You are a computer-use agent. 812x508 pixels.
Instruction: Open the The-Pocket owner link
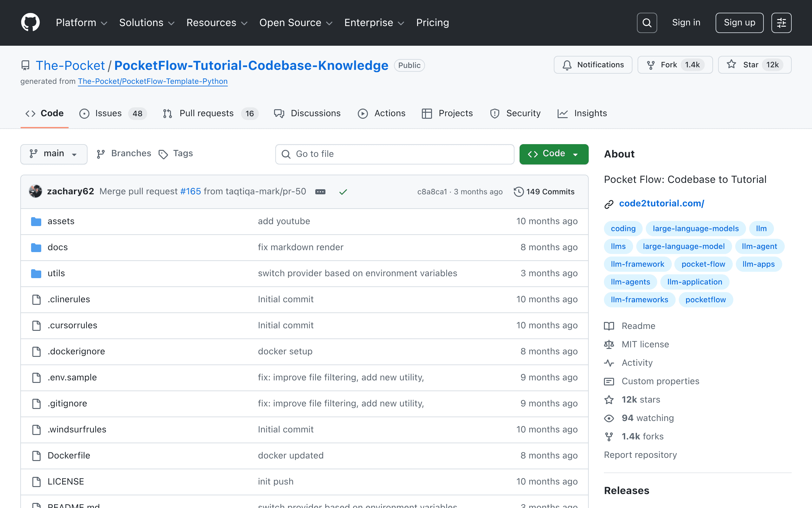pyautogui.click(x=70, y=65)
